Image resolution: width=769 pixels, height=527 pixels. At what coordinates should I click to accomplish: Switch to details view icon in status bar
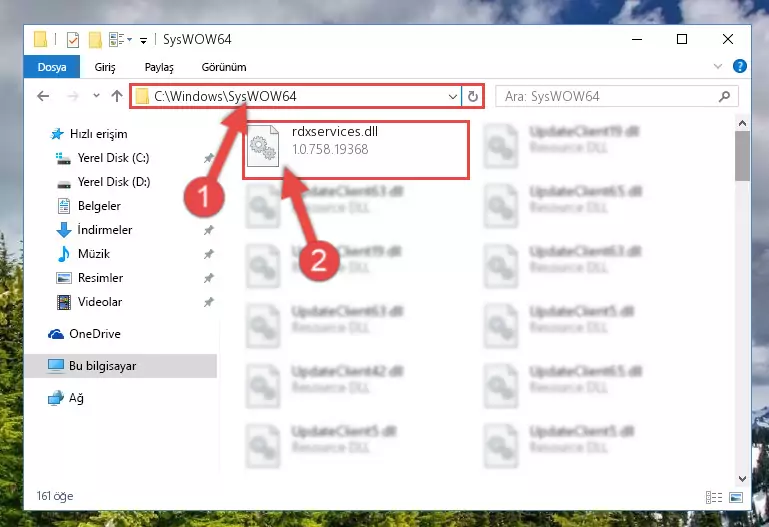pos(714,498)
